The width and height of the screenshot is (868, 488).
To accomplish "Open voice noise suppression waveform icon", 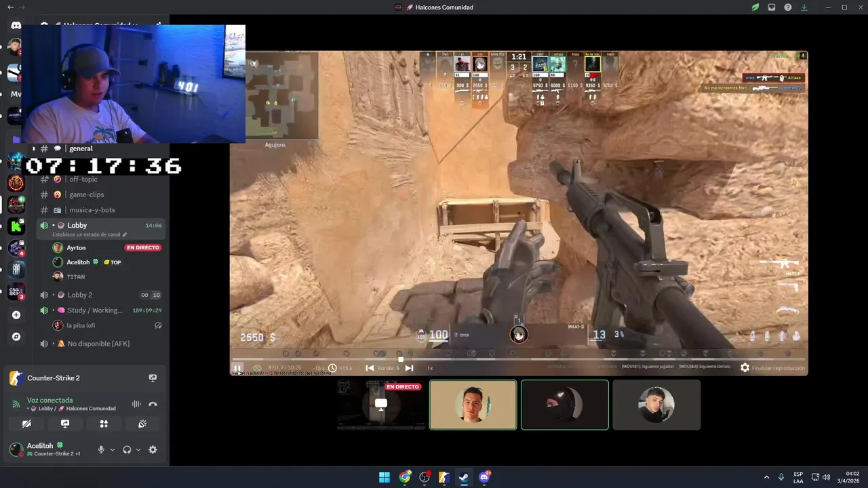I will pyautogui.click(x=136, y=404).
